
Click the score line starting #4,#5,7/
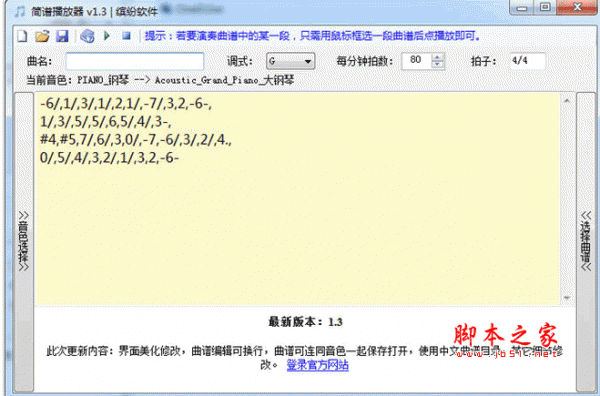tap(136, 140)
